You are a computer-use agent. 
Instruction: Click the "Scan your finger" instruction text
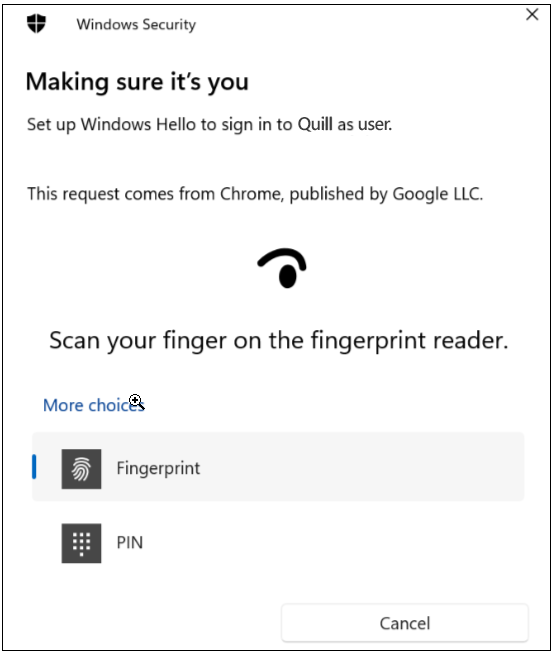pyautogui.click(x=279, y=341)
